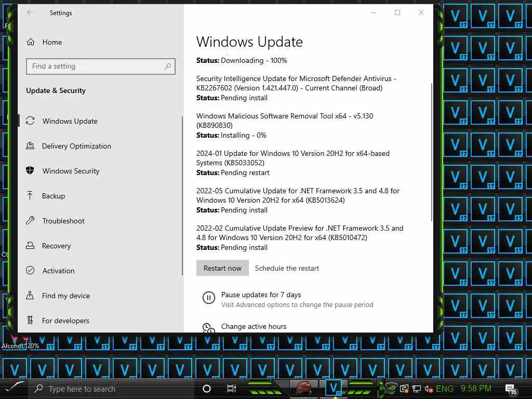The image size is (532, 399).
Task: Open For developers settings
Action: click(x=65, y=321)
